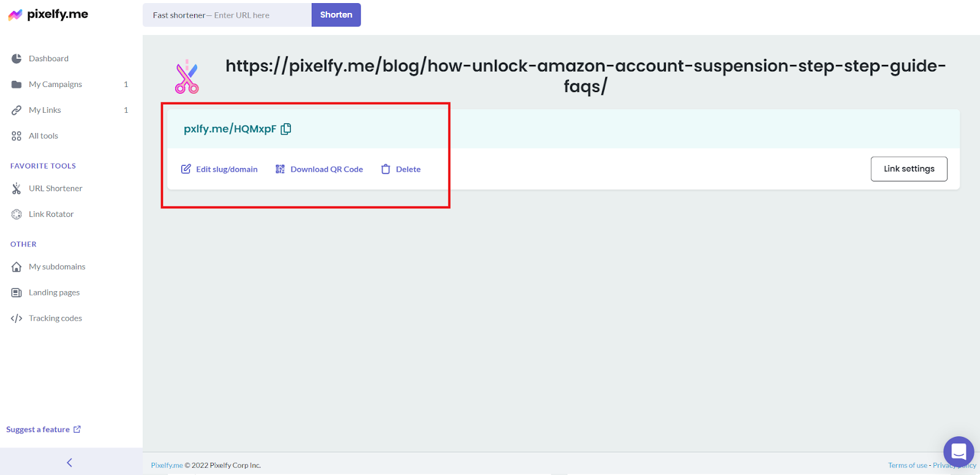Click the My subdomains home icon
The width and height of the screenshot is (980, 475).
coord(17,267)
